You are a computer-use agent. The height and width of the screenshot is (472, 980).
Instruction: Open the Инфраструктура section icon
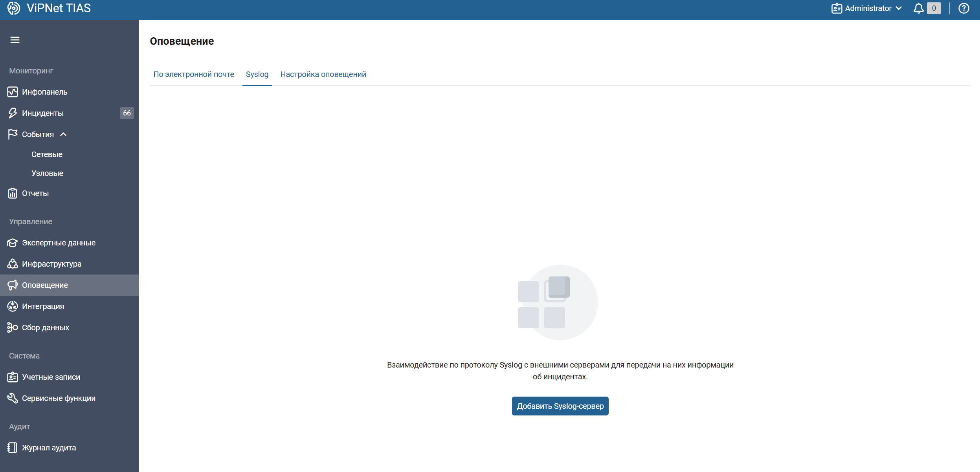[12, 263]
